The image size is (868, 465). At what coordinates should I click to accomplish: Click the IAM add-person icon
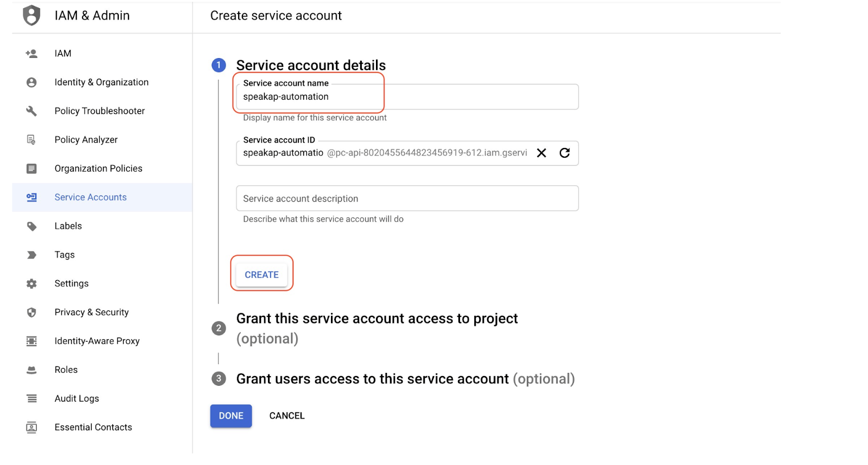coord(31,54)
